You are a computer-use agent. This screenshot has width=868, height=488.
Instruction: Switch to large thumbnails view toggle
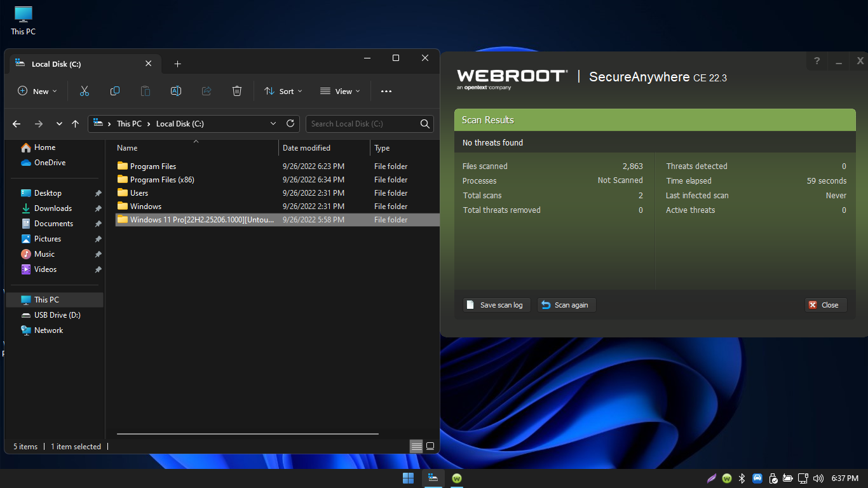point(430,446)
